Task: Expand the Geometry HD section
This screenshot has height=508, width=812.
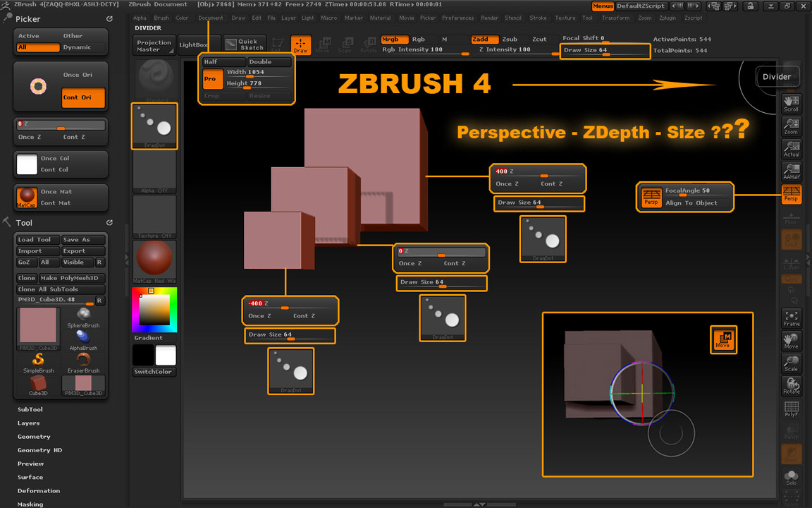Action: click(40, 450)
